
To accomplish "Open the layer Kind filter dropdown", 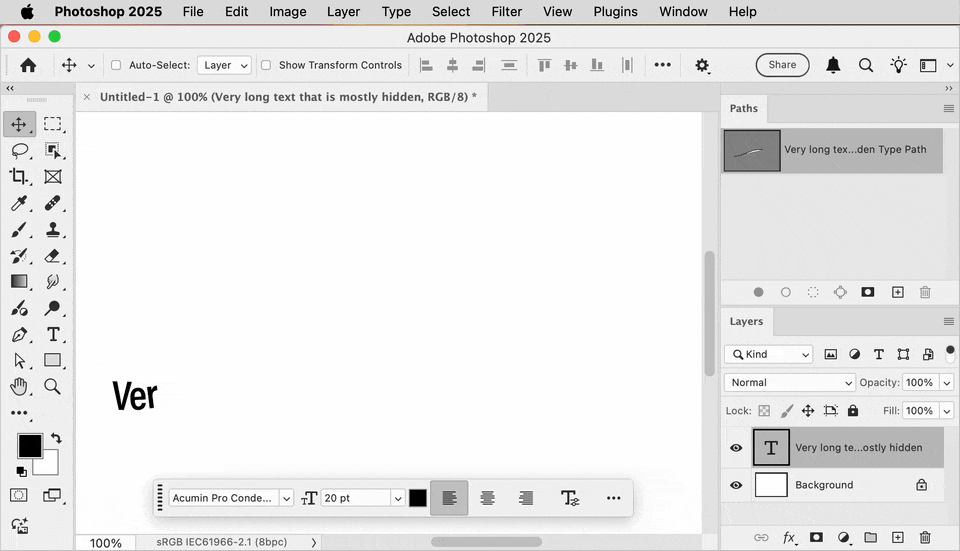I will (x=769, y=354).
